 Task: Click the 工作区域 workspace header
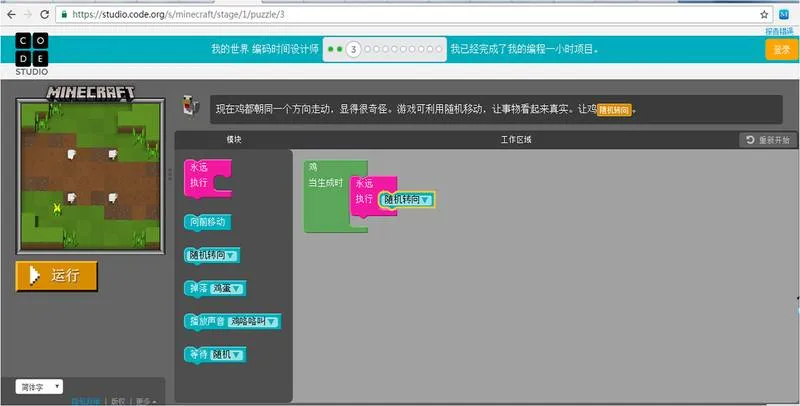pos(516,140)
